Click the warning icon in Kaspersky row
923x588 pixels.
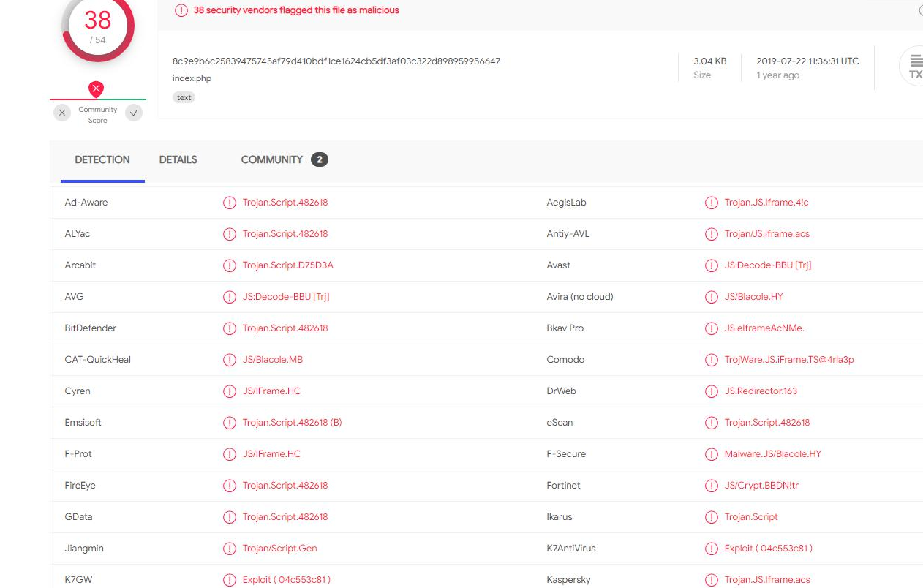pyautogui.click(x=711, y=580)
